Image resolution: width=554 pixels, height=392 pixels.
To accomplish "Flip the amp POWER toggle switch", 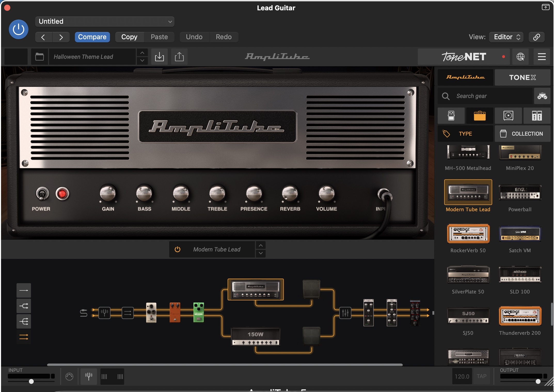I will pos(42,194).
